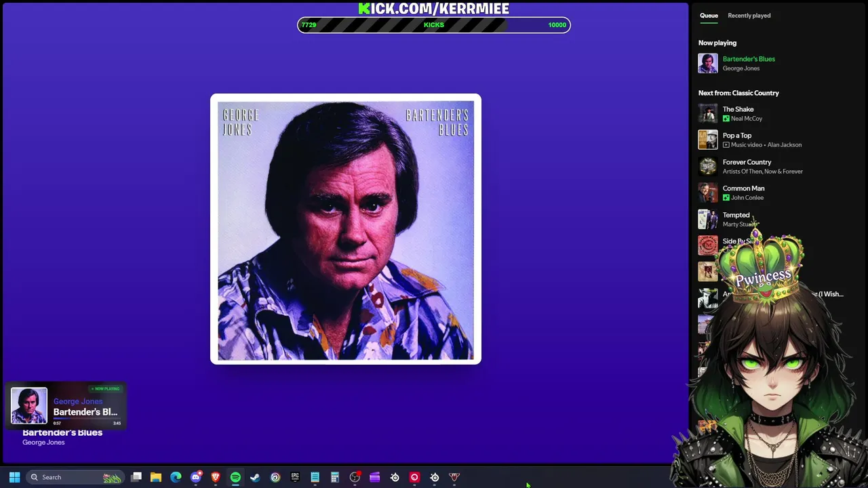Screen dimensions: 868x488
Task: Click the large Bartender's Blues album cover
Action: point(346,229)
